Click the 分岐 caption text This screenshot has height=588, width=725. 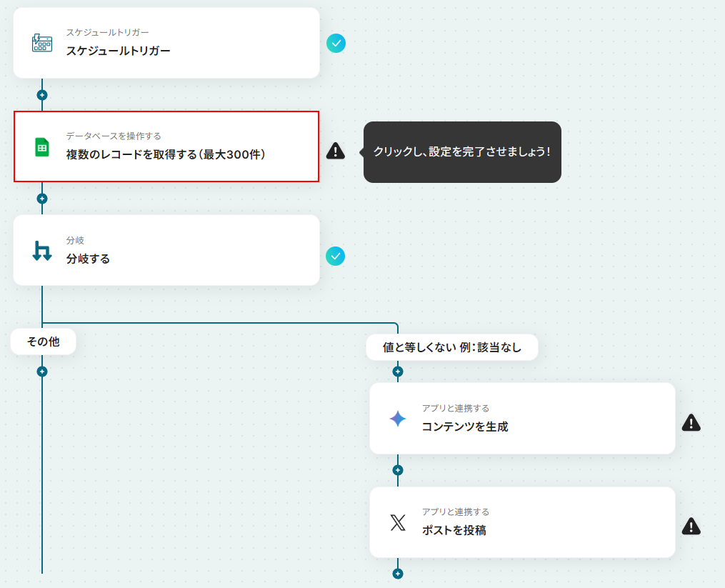(x=75, y=240)
